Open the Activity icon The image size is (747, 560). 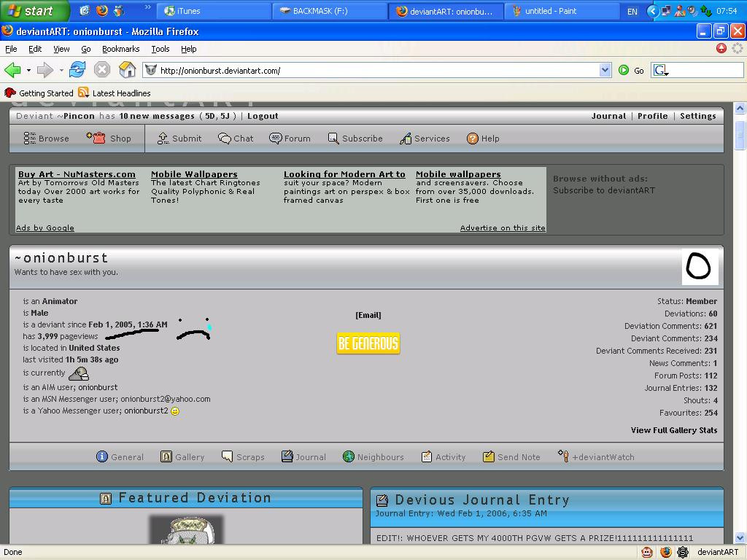pyautogui.click(x=426, y=456)
